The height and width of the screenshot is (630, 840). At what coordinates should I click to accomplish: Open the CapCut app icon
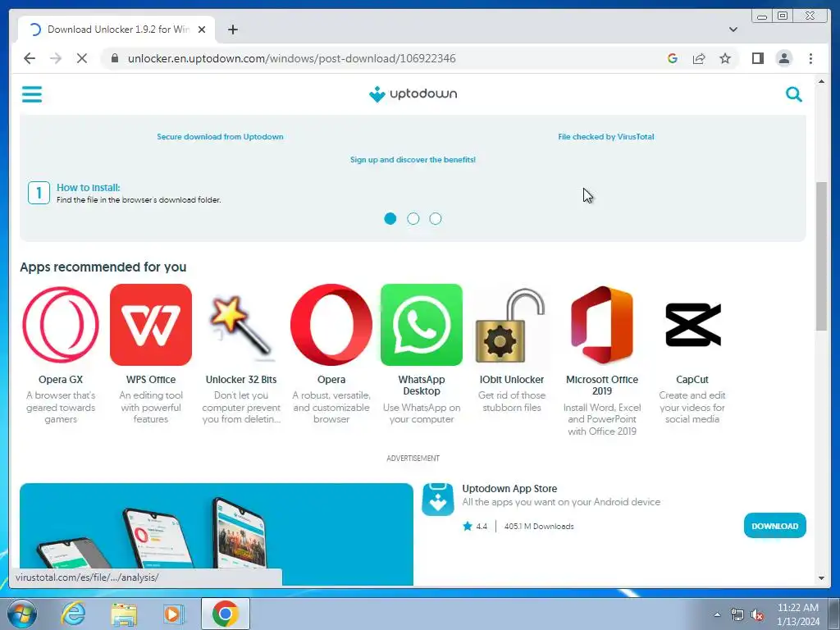pyautogui.click(x=692, y=325)
